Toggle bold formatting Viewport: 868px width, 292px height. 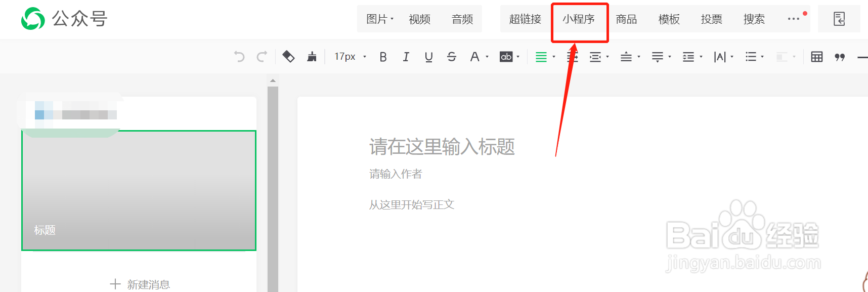pos(383,57)
